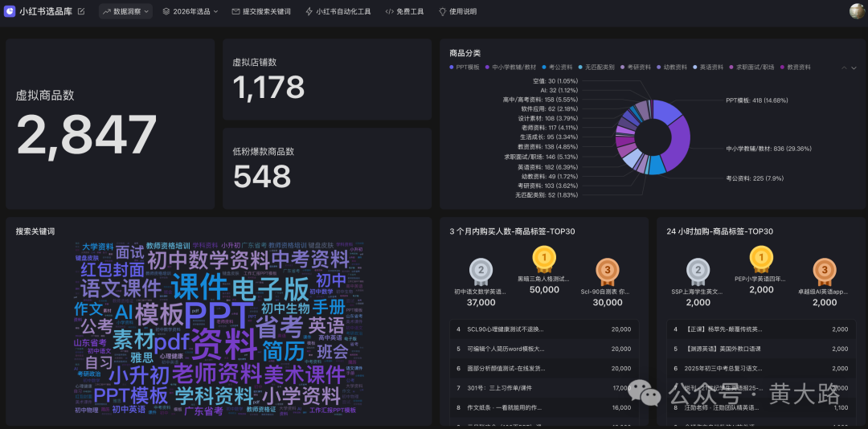This screenshot has width=868, height=429.
Task: Click the word PPT in the word cloud
Action: [219, 315]
